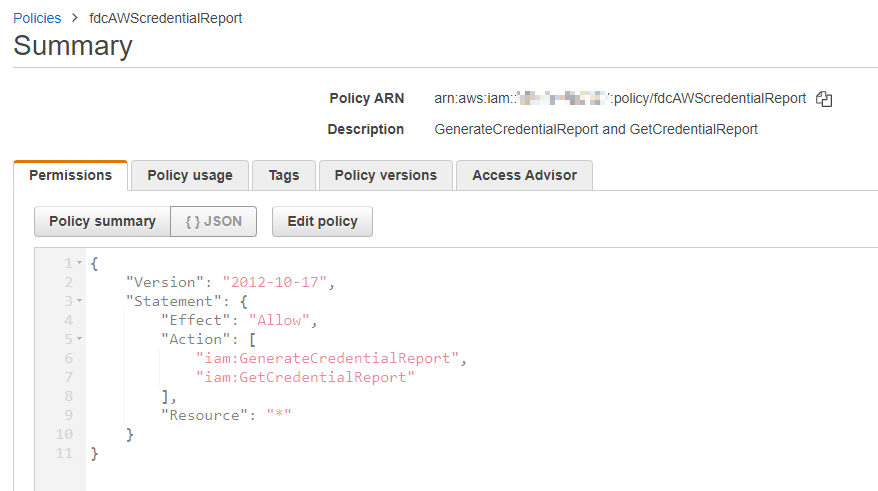The height and width of the screenshot is (491, 878).
Task: Click the iam:GetCredentialReport line in editor
Action: (305, 377)
